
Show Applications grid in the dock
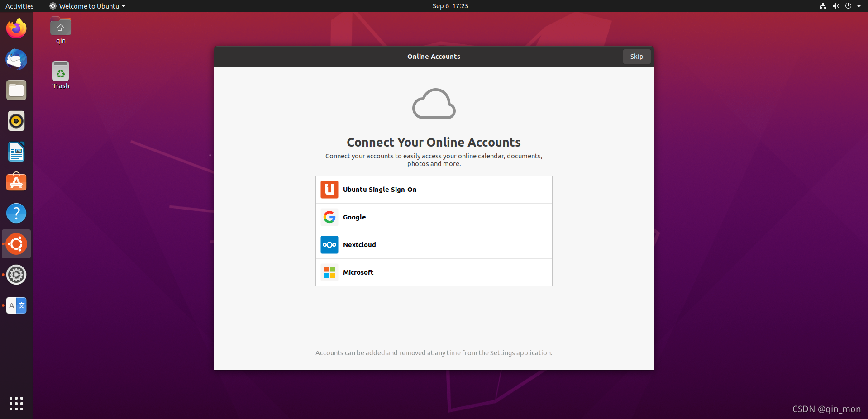tap(16, 403)
